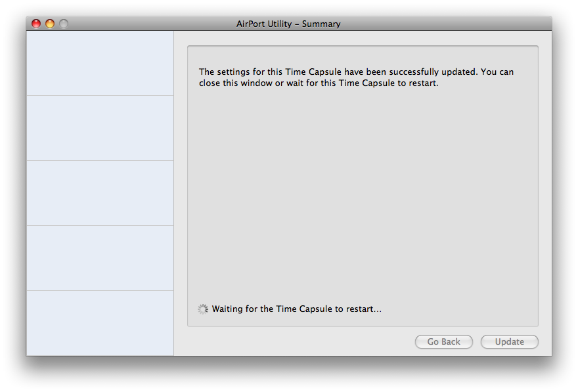Click 'Waiting for the Time Capsule to restart…' status

pos(296,309)
